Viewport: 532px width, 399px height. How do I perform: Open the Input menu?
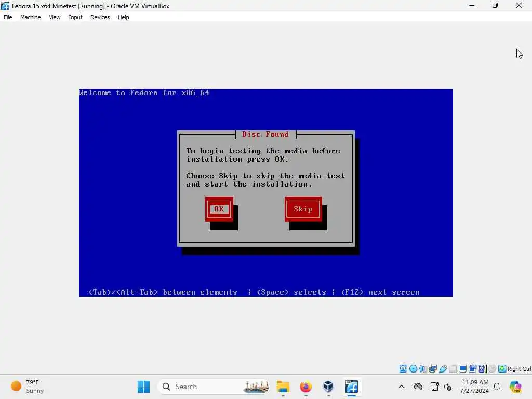[75, 17]
